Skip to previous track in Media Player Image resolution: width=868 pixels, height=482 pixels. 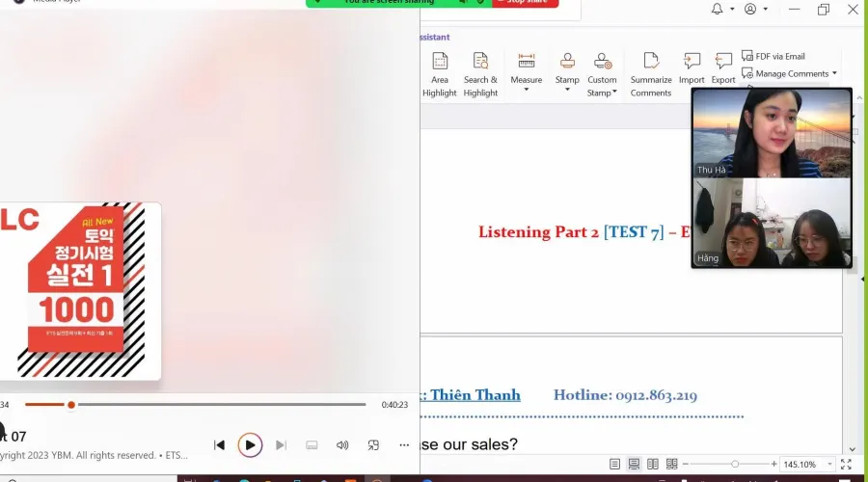pyautogui.click(x=219, y=445)
